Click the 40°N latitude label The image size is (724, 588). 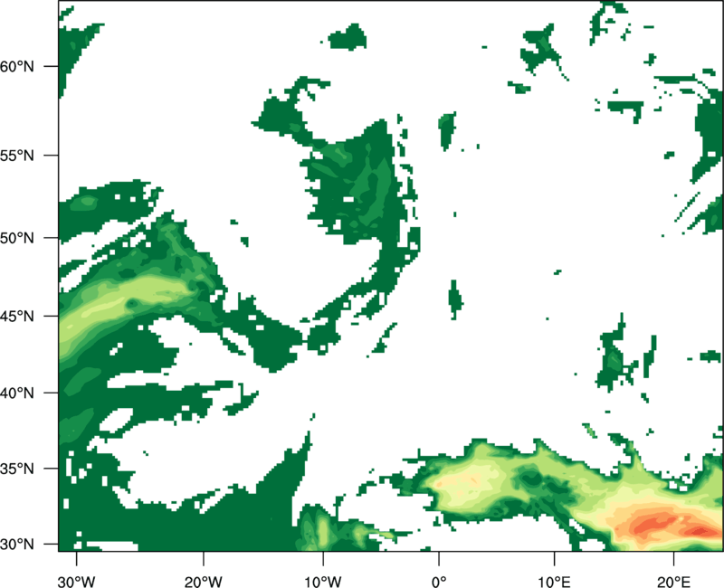pos(17,394)
